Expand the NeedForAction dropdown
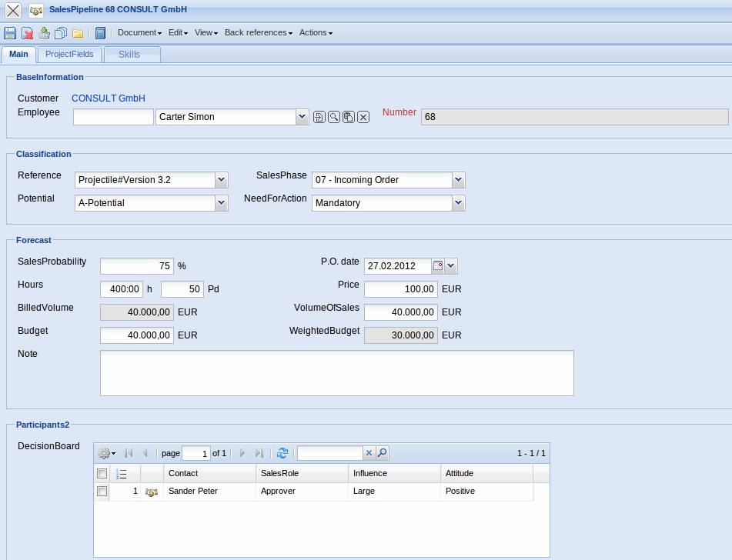 (x=458, y=203)
